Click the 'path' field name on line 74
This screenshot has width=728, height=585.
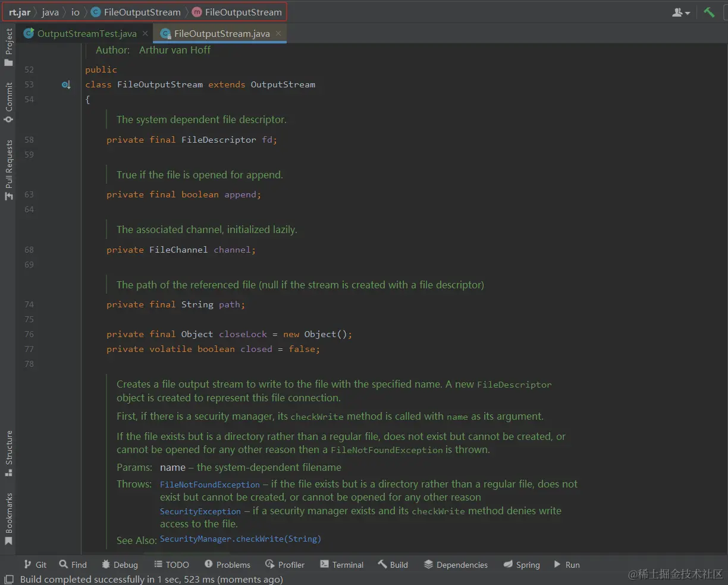(230, 304)
